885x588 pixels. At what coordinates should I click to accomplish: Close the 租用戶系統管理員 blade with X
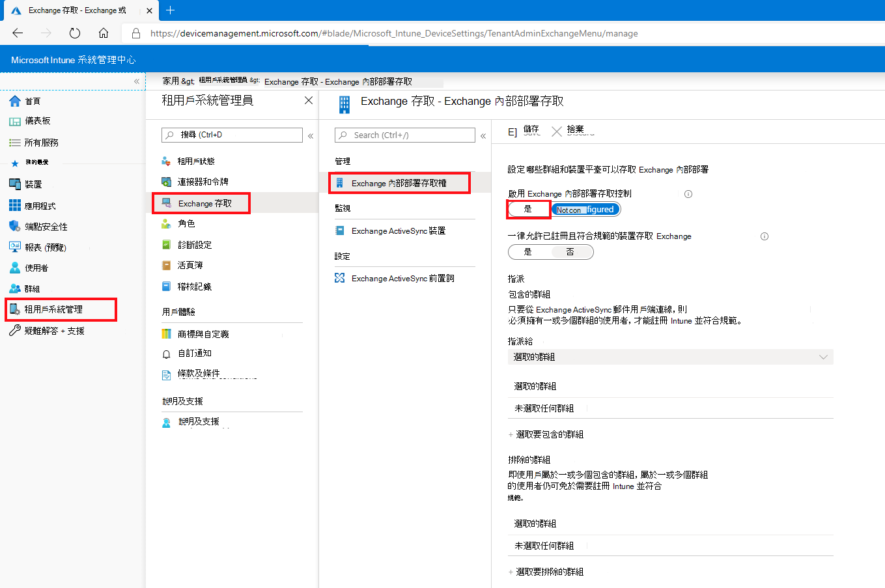[x=309, y=100]
